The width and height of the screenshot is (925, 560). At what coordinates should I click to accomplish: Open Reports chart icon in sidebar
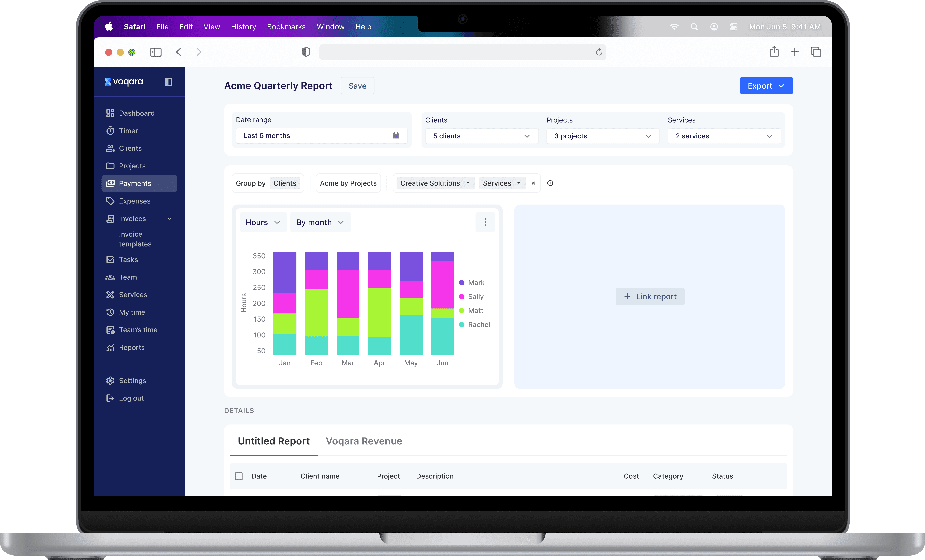pyautogui.click(x=110, y=348)
